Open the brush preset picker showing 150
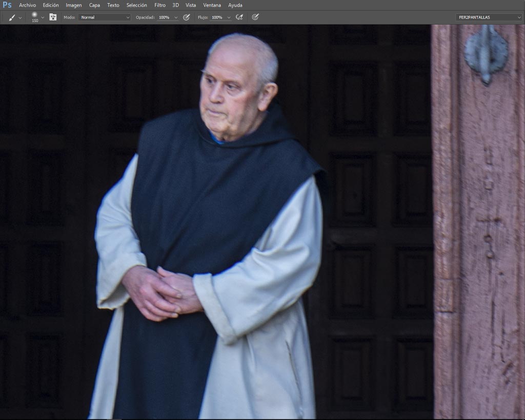This screenshot has width=525, height=420. tap(34, 17)
